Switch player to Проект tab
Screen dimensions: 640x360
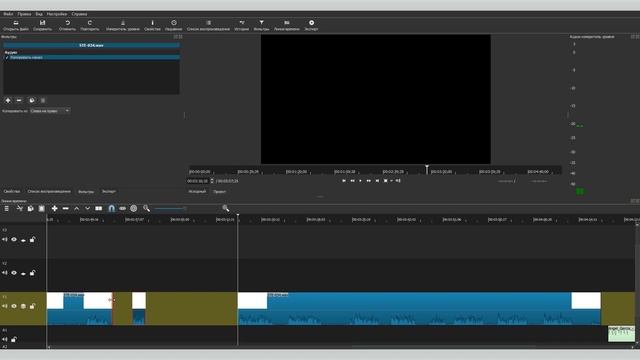click(220, 191)
